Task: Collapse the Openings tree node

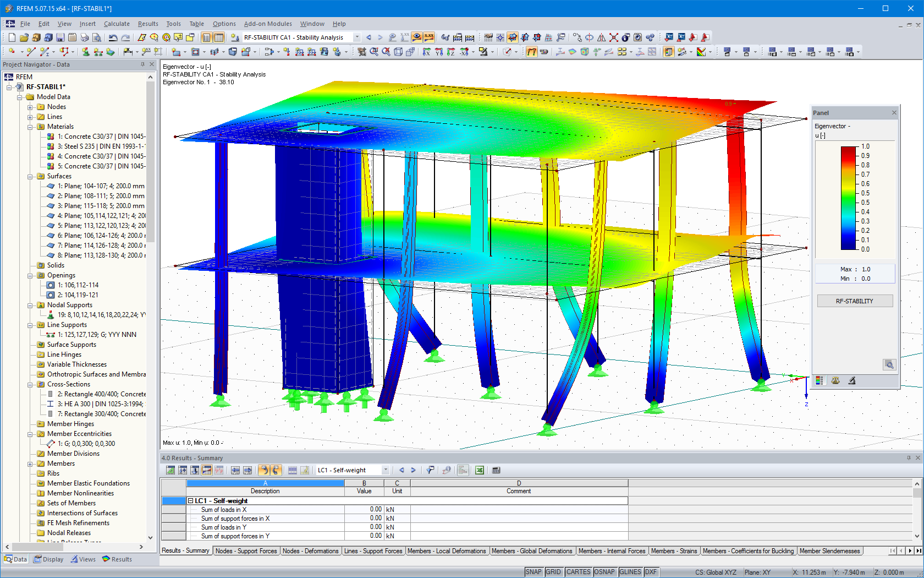Action: click(x=30, y=275)
